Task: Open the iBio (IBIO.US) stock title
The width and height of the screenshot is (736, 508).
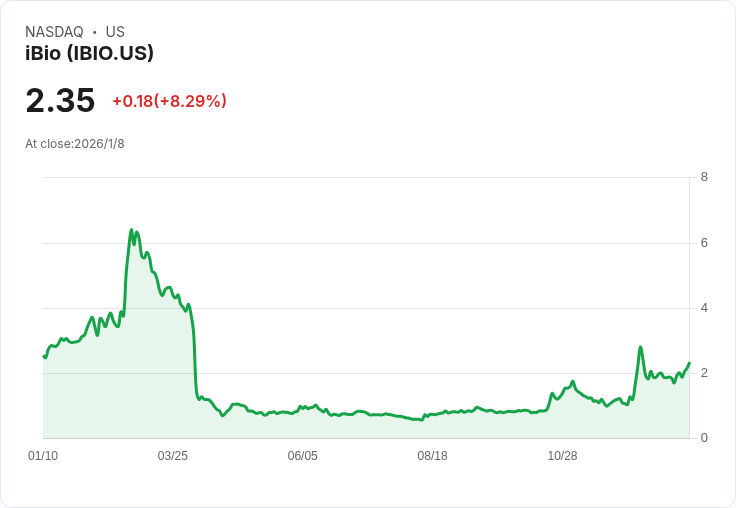Action: tap(89, 54)
